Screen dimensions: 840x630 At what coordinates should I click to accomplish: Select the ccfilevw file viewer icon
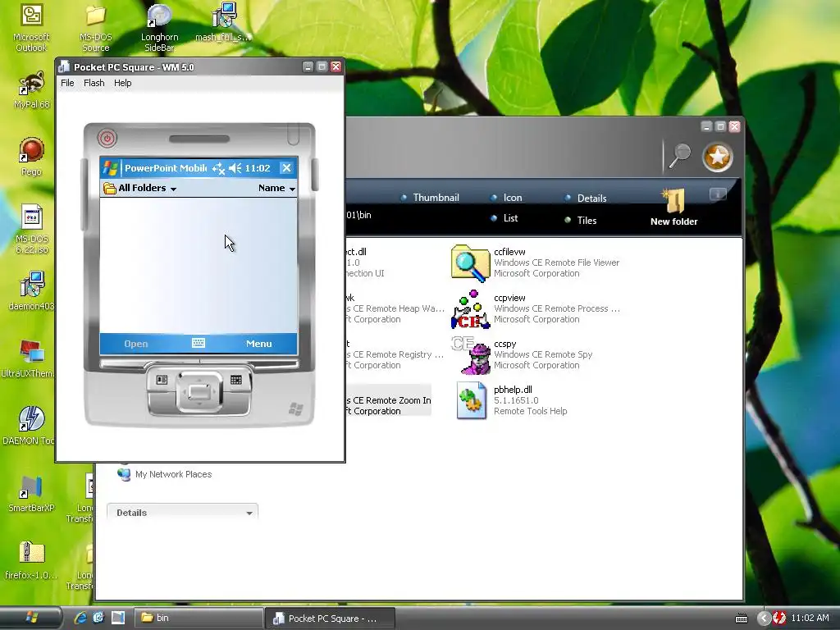[470, 262]
